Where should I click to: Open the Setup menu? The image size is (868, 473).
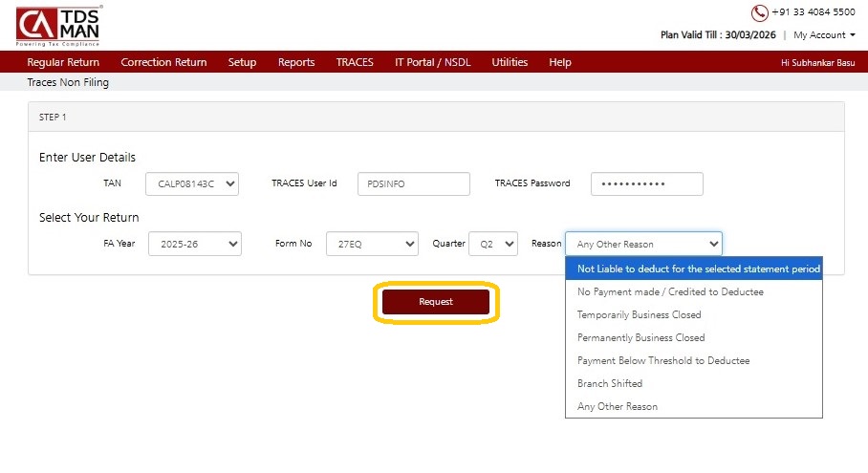[x=242, y=62]
